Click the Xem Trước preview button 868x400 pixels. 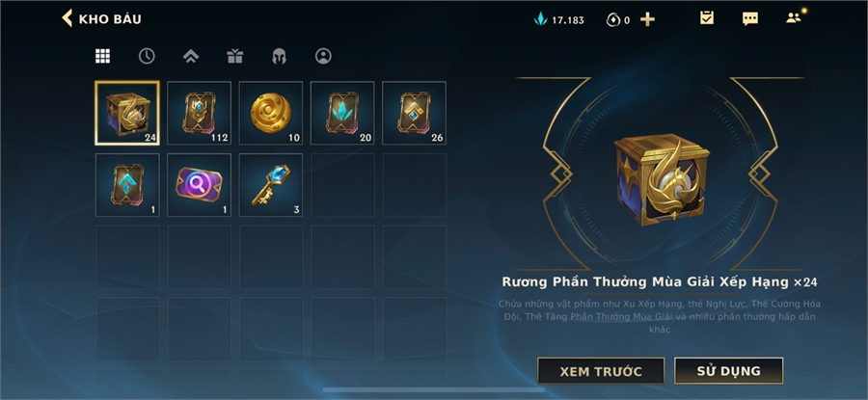pos(601,371)
